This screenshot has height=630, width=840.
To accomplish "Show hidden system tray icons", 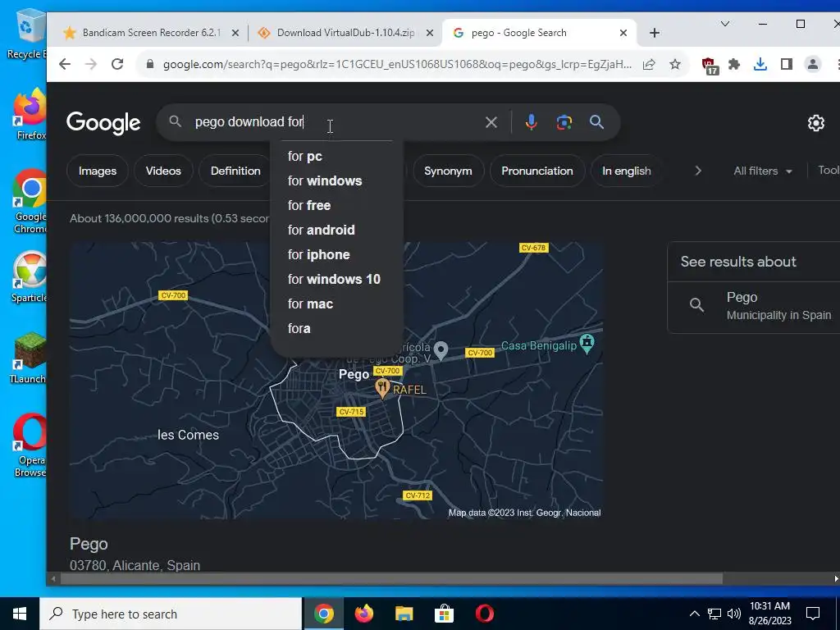I will coord(694,614).
